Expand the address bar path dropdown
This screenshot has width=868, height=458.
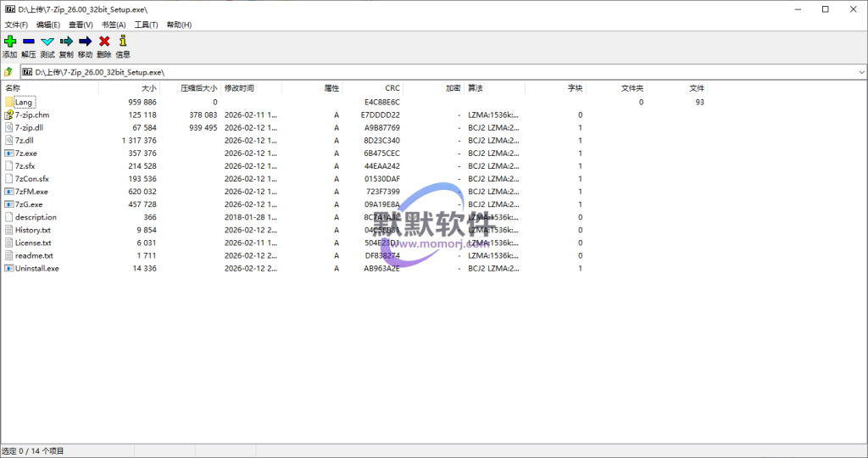(860, 72)
